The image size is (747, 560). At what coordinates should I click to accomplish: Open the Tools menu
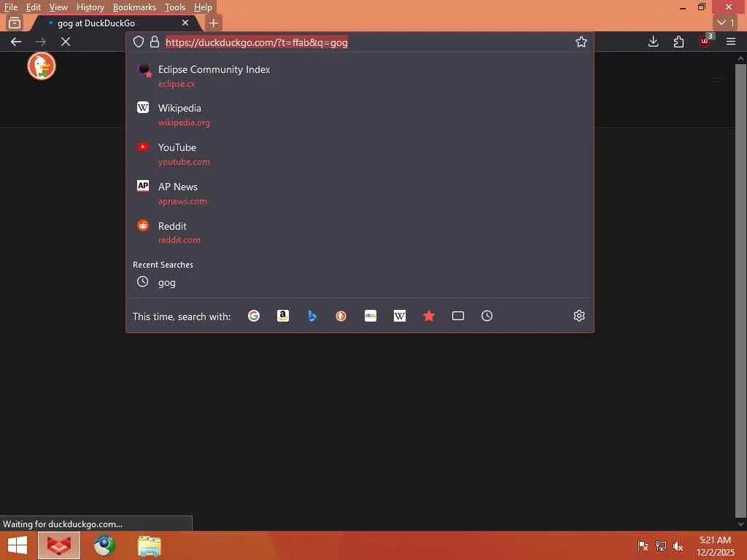tap(175, 7)
